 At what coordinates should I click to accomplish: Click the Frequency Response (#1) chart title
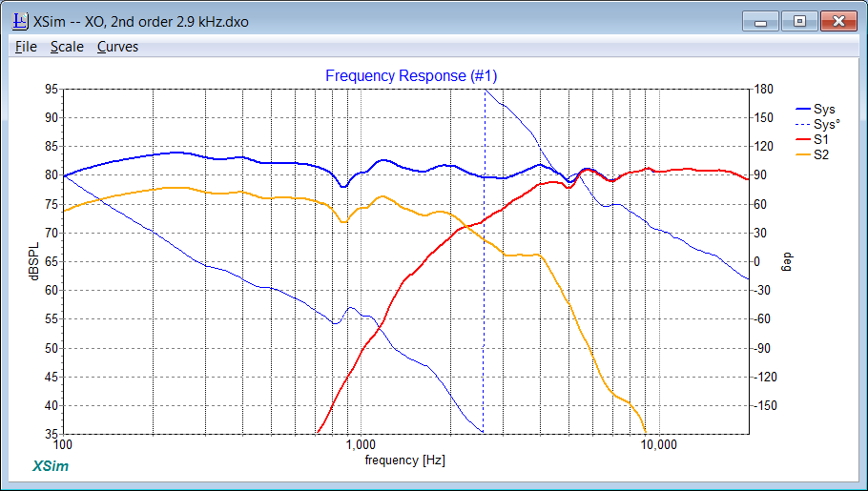(x=411, y=76)
